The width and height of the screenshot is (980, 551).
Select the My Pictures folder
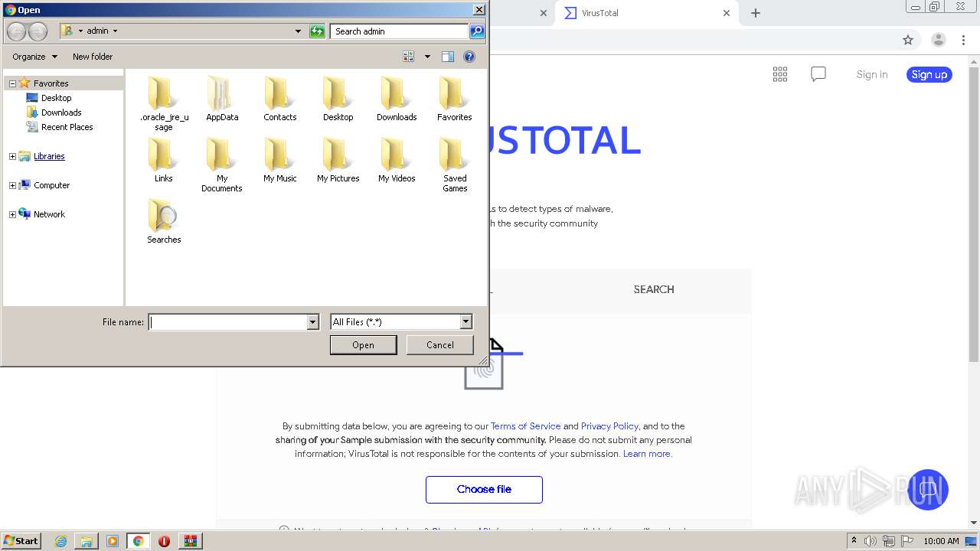pos(338,160)
